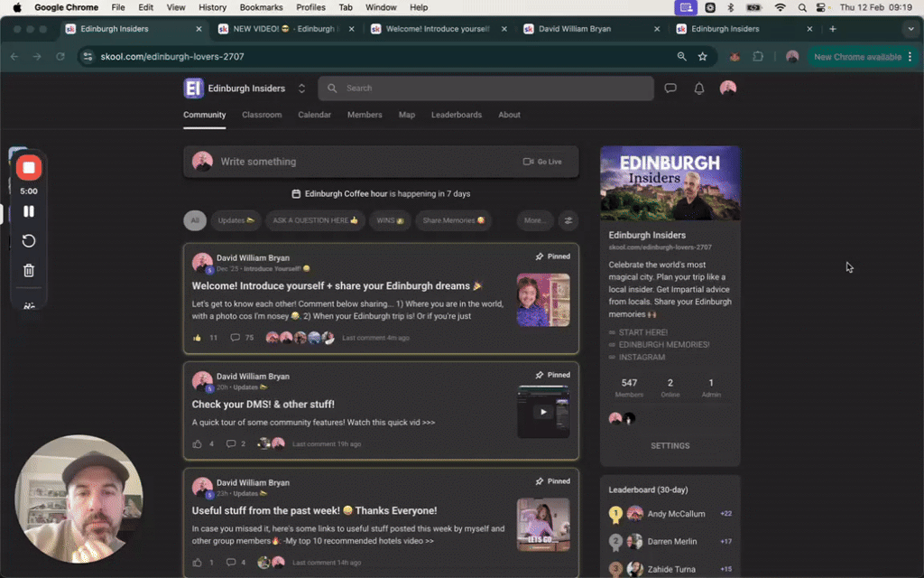Open Zahide Turna on the leaderboard
The height and width of the screenshot is (578, 924).
[671, 570]
